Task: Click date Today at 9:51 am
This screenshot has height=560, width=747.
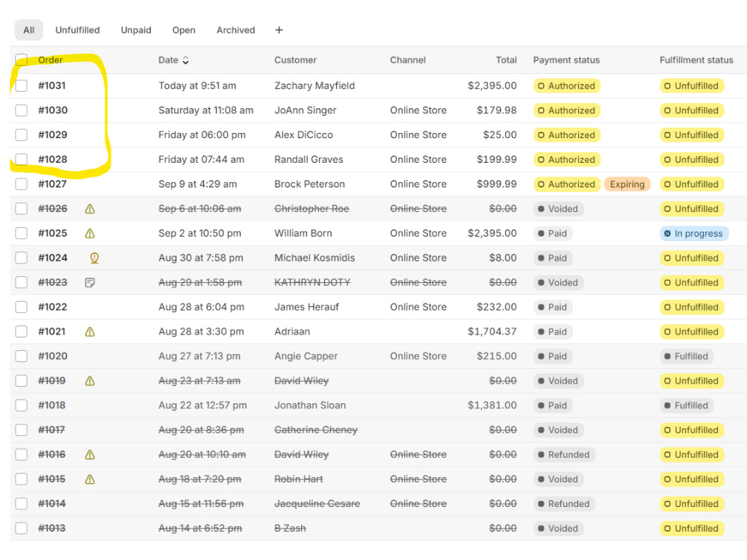Action: coord(197,86)
